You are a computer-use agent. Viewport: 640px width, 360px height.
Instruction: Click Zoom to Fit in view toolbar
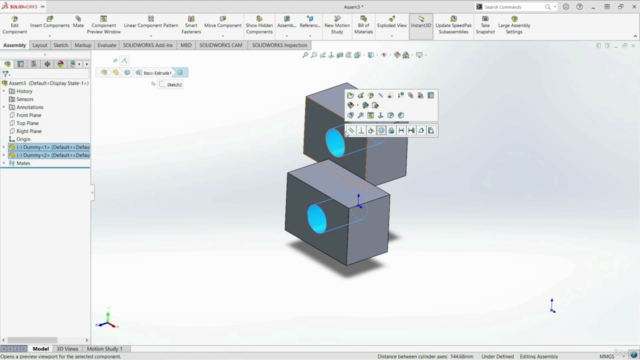305,55
